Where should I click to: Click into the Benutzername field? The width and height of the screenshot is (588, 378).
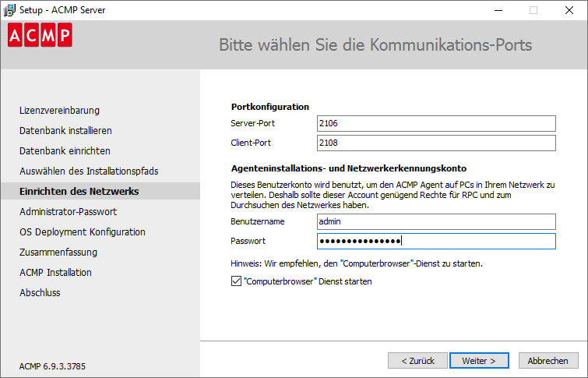click(436, 222)
